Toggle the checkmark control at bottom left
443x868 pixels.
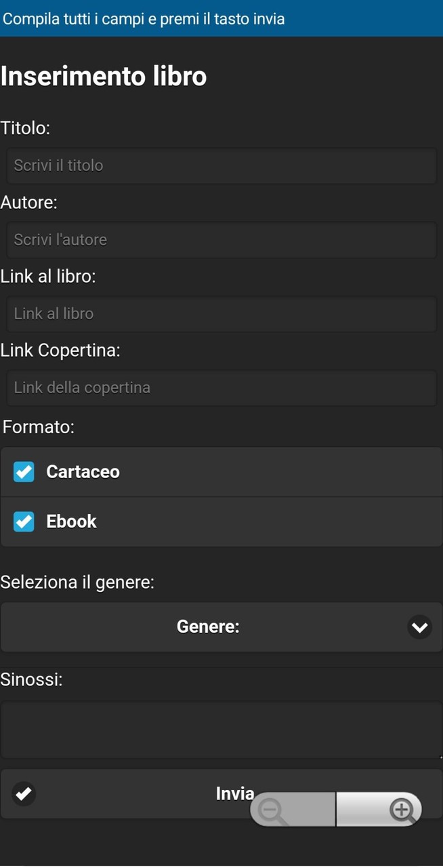[23, 793]
